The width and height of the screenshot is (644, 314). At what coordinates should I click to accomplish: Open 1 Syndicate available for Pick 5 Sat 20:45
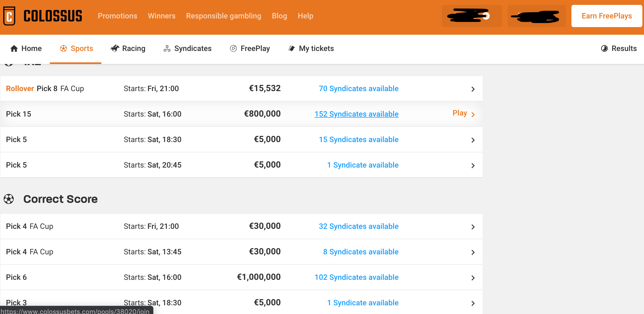[363, 165]
